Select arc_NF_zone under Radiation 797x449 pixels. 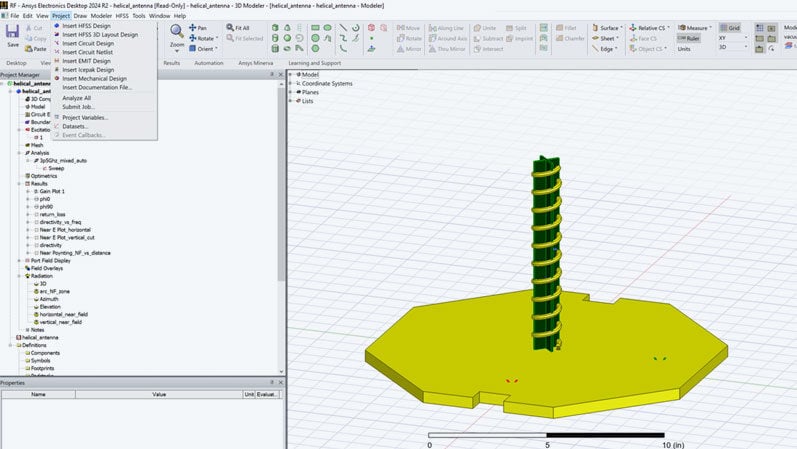(x=54, y=291)
